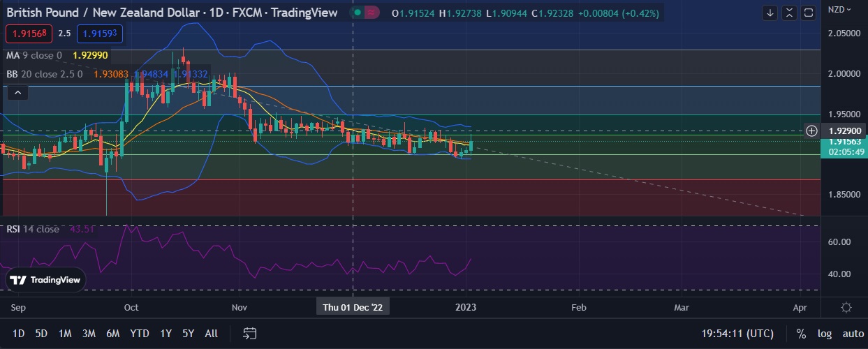This screenshot has height=349, width=868.
Task: Click the blue buy price 1.9159 button
Action: 98,33
